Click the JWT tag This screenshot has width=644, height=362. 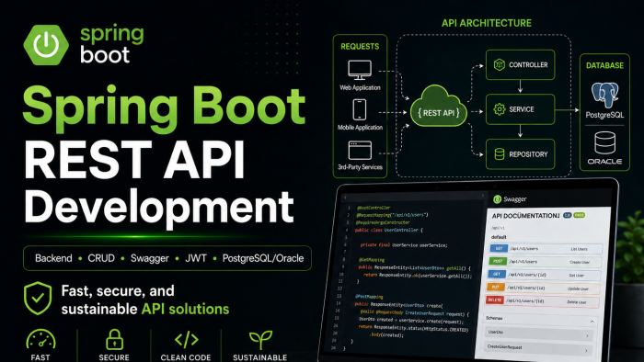(195, 258)
